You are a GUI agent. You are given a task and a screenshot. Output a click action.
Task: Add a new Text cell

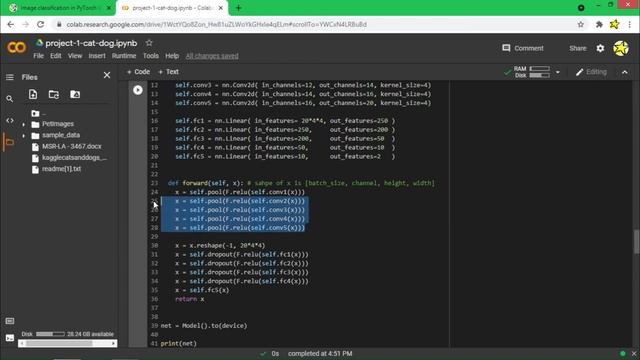pyautogui.click(x=168, y=72)
